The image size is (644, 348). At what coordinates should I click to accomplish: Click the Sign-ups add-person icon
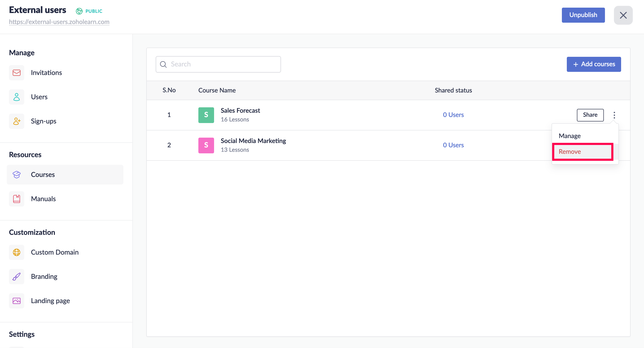[x=17, y=121]
